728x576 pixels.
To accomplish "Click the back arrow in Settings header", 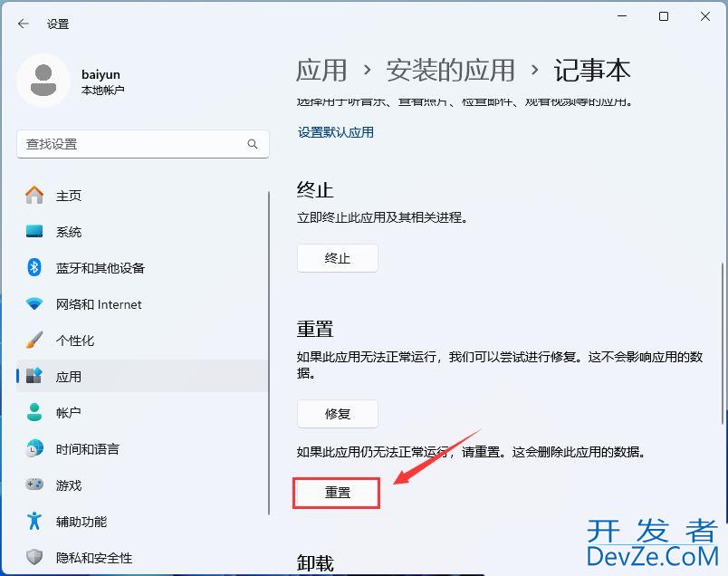I will click(x=24, y=24).
